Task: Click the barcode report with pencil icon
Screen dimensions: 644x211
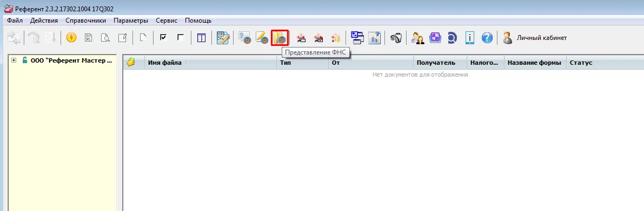Action: click(x=223, y=38)
